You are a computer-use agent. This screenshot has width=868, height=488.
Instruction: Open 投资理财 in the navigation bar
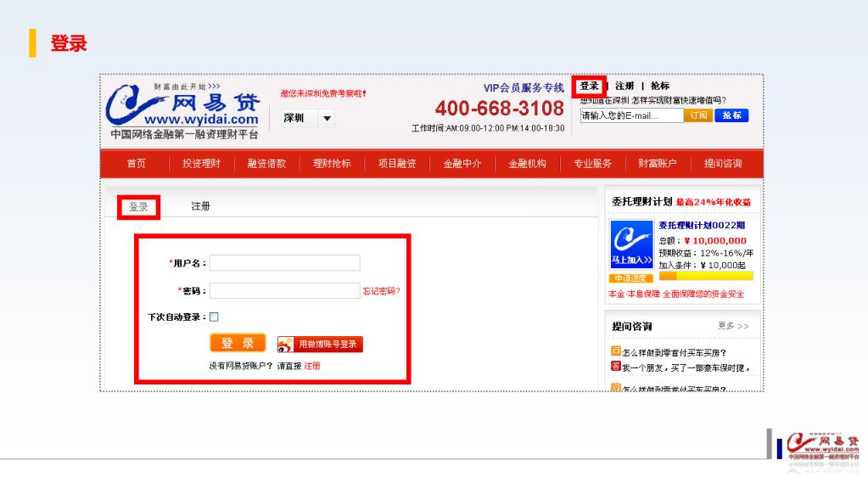pos(201,164)
